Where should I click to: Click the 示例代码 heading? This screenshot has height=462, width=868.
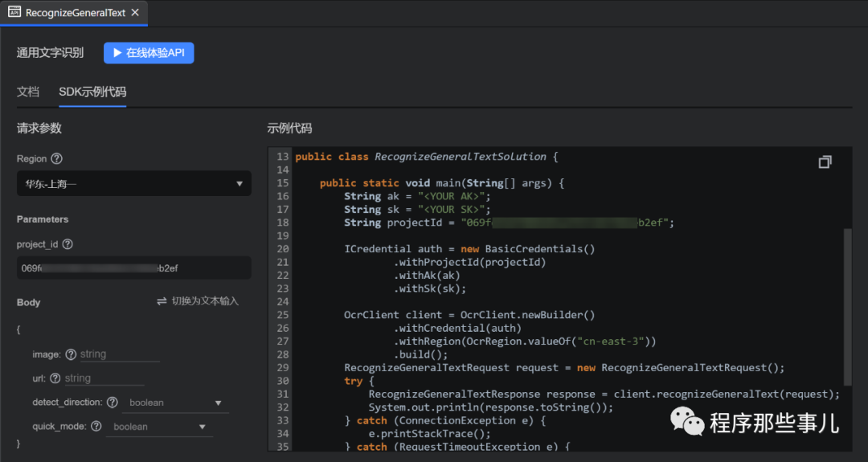[x=289, y=129]
